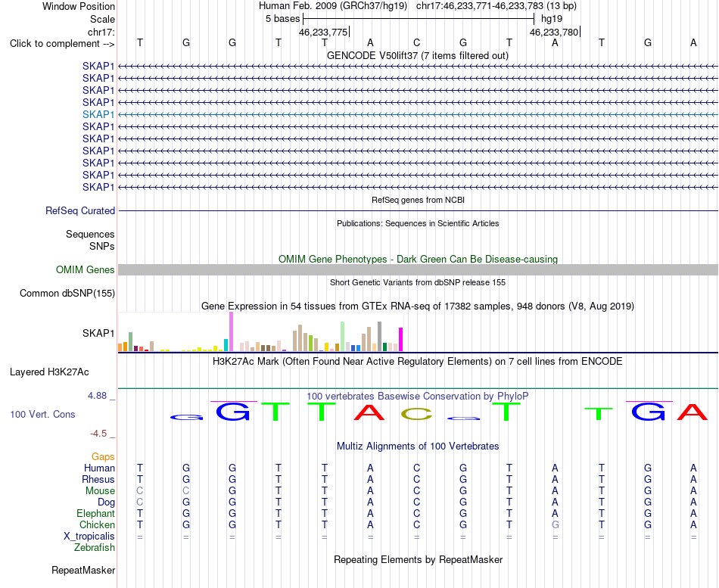Open the RepeatMasker track label
719x588 pixels.
83,570
